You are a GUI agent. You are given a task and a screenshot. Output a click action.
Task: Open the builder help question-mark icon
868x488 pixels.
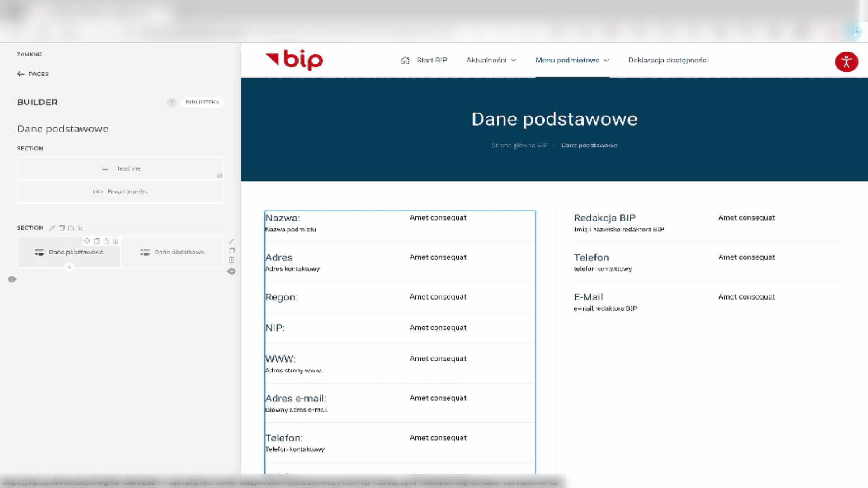(171, 102)
